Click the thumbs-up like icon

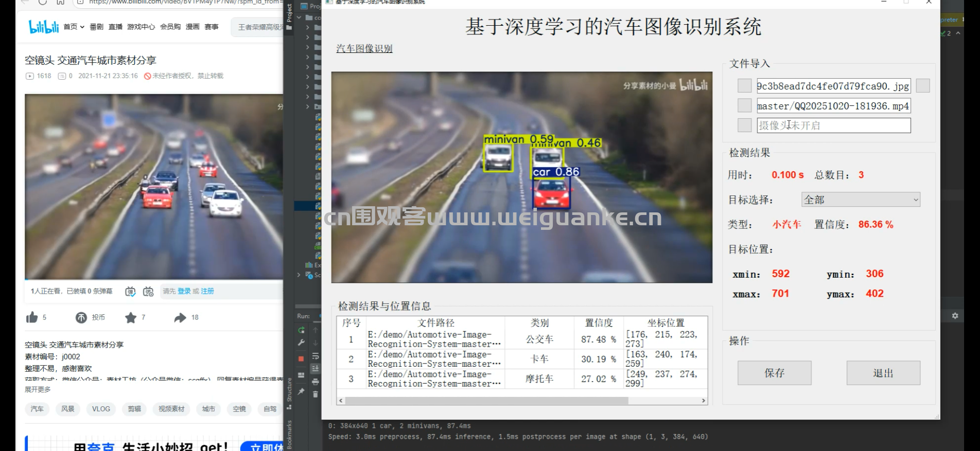[x=32, y=317]
